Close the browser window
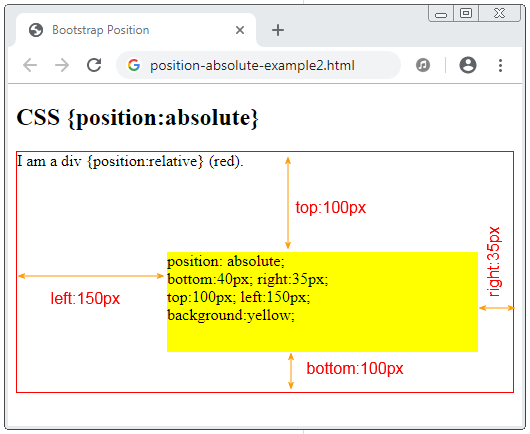 (x=499, y=14)
